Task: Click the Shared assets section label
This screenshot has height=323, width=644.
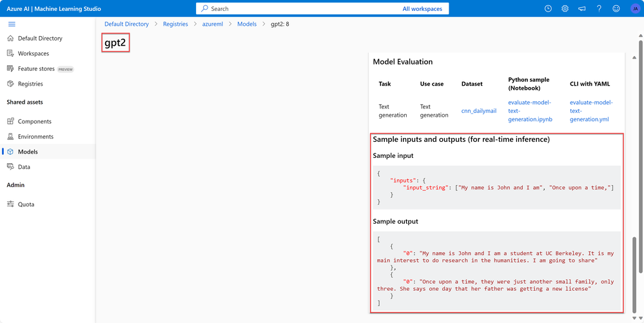Action: (x=24, y=102)
